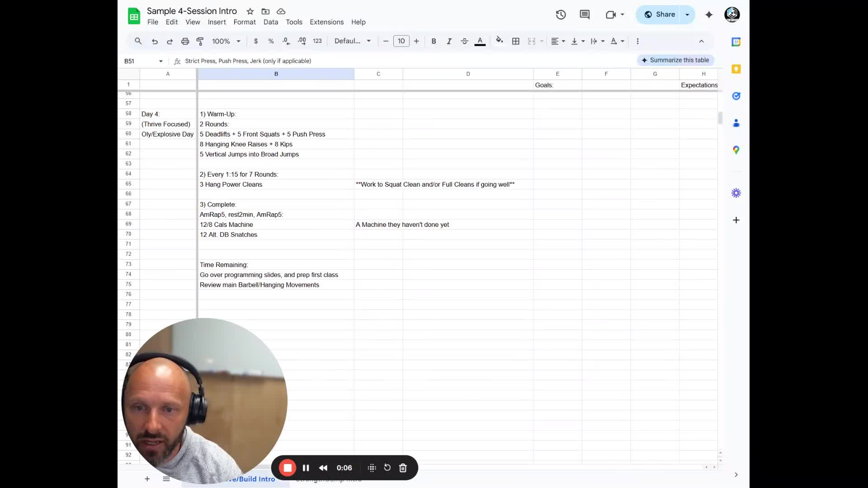This screenshot has height=488, width=868.
Task: Decrease font size with minus button
Action: pyautogui.click(x=386, y=41)
